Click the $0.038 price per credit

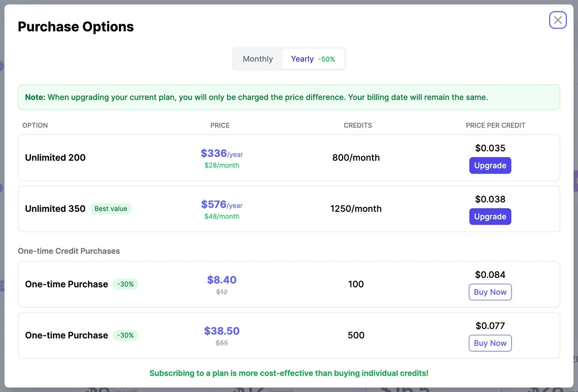(x=490, y=199)
